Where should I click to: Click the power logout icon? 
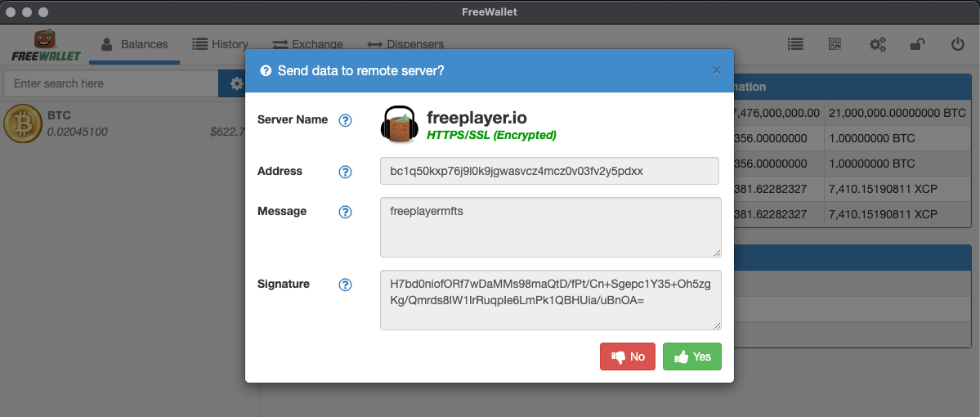tap(957, 44)
